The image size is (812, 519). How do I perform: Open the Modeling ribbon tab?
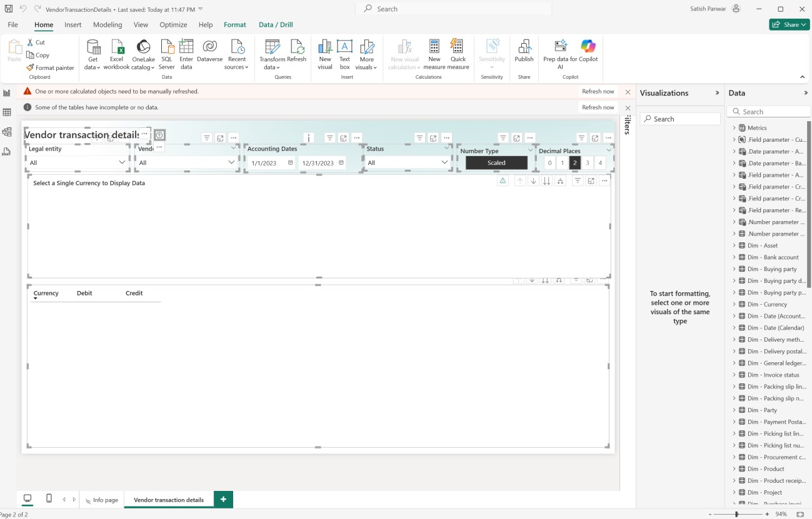pyautogui.click(x=108, y=25)
